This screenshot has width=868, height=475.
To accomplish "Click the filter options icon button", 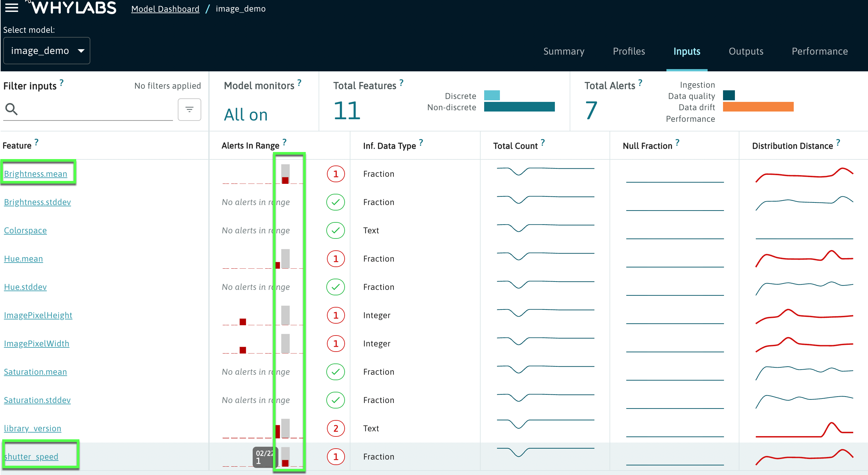I will (189, 110).
